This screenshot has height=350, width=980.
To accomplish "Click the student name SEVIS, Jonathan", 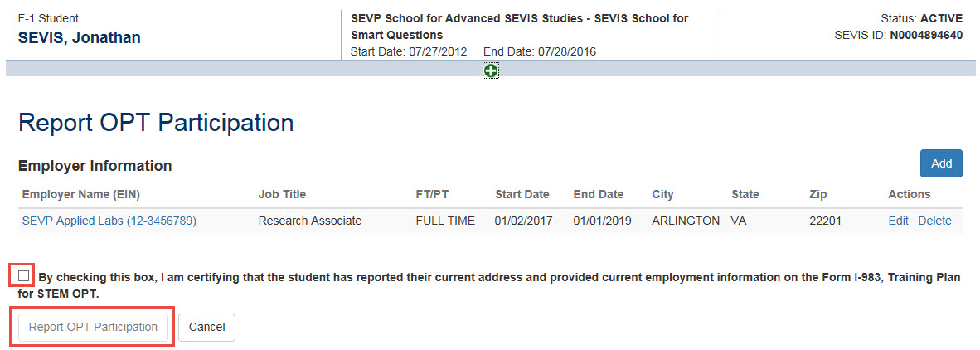I will coord(80,37).
